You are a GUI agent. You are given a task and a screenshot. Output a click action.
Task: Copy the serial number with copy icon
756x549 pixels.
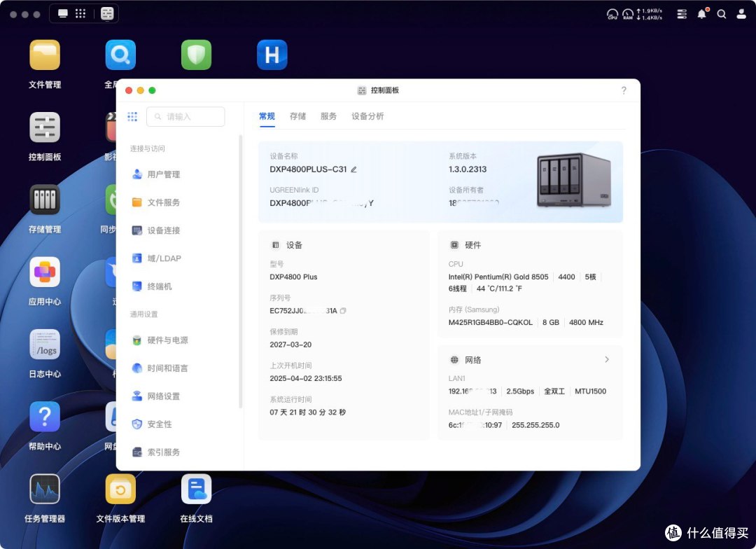pyautogui.click(x=343, y=311)
